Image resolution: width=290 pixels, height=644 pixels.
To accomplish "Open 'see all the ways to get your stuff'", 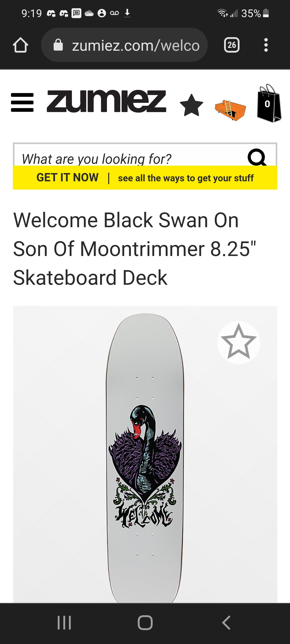I will [186, 178].
